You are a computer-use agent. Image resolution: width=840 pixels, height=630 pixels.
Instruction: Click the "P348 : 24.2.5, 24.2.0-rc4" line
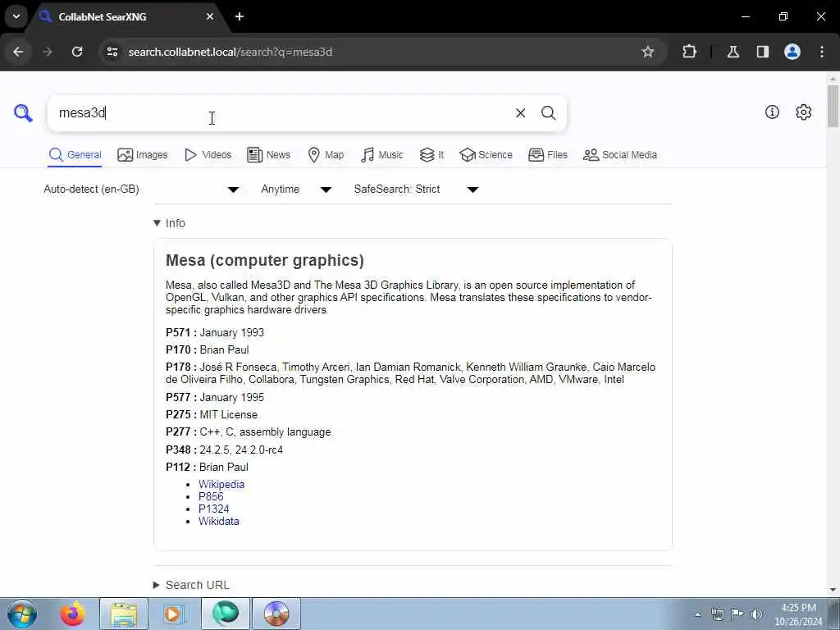coord(225,450)
